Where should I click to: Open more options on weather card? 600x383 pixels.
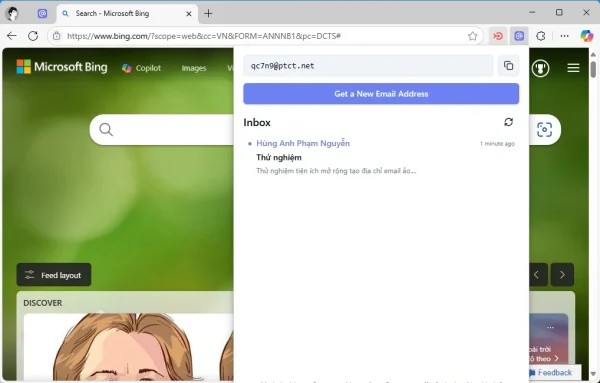(550, 327)
